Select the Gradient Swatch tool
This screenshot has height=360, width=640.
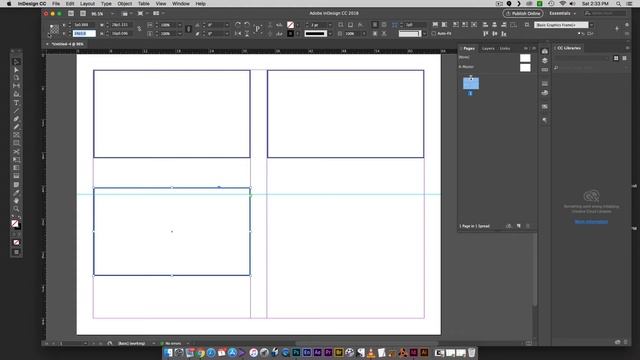pyautogui.click(x=16, y=168)
